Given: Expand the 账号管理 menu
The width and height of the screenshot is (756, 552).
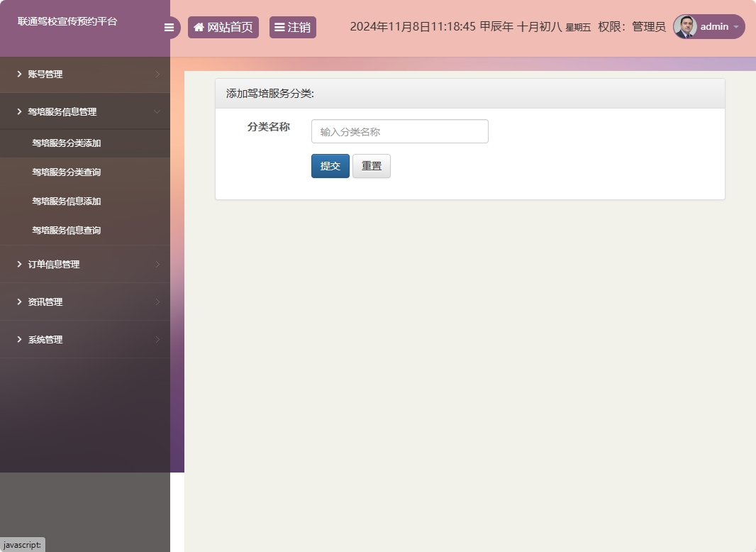Looking at the screenshot, I should pyautogui.click(x=85, y=74).
